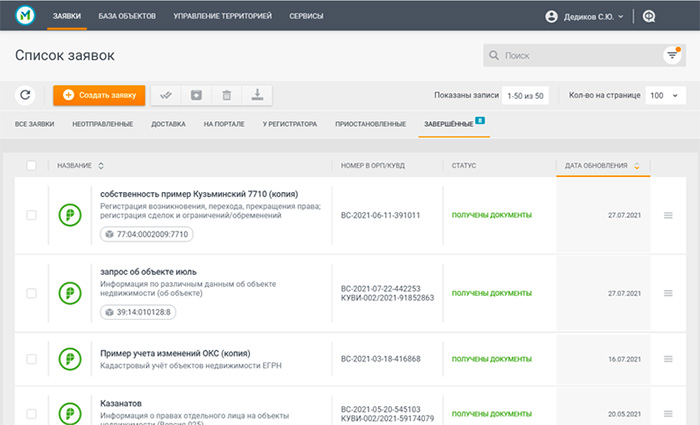Open the БАЗА ОБЪЕКТОВ menu

click(x=127, y=16)
